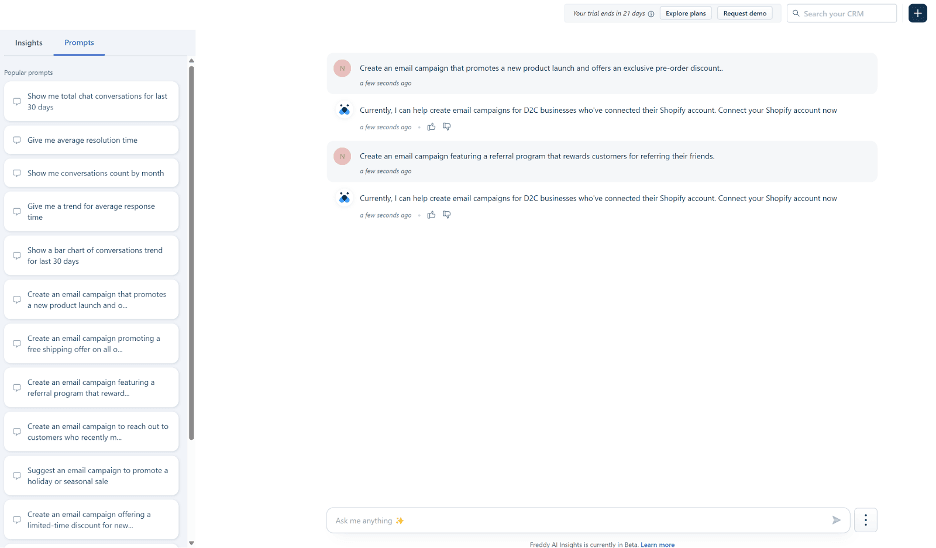The width and height of the screenshot is (936, 548).
Task: Choose the Give me average resolution time prompt
Action: click(x=91, y=140)
